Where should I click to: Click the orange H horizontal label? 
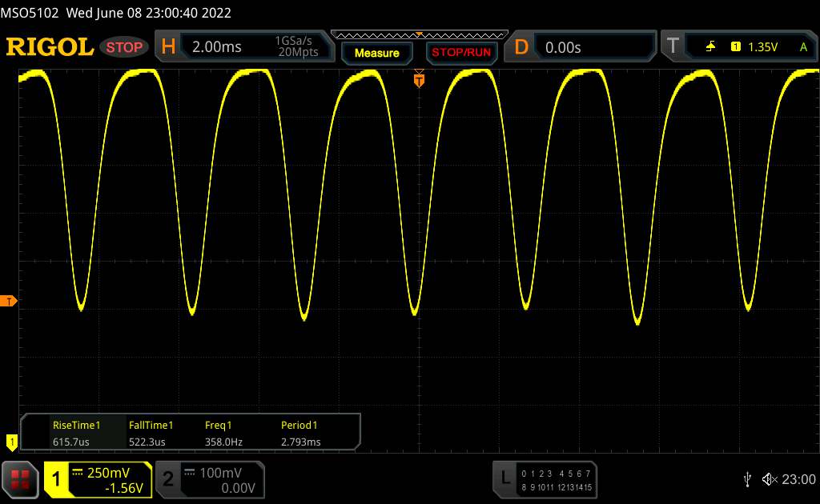point(168,47)
